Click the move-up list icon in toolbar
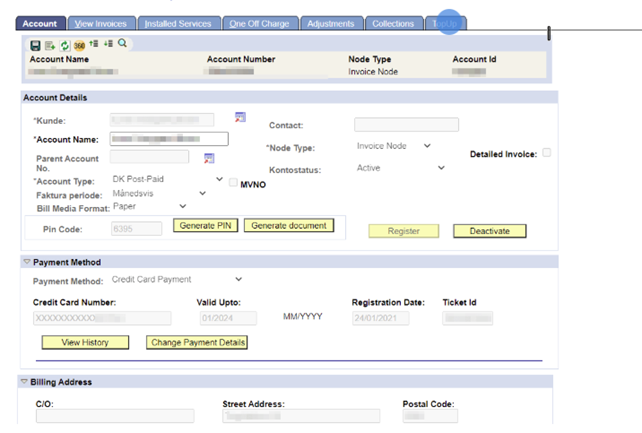This screenshot has height=433, width=642. (94, 45)
